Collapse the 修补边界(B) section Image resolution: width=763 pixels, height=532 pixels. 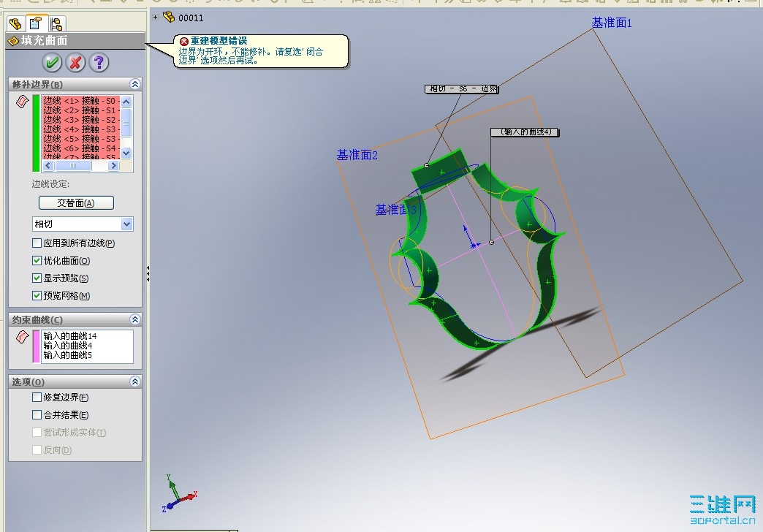click(x=134, y=84)
